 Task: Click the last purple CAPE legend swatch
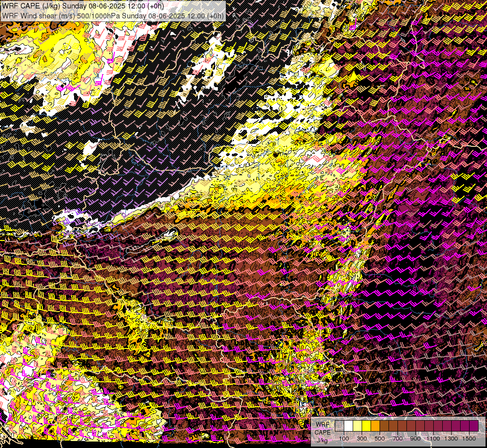[474, 426]
